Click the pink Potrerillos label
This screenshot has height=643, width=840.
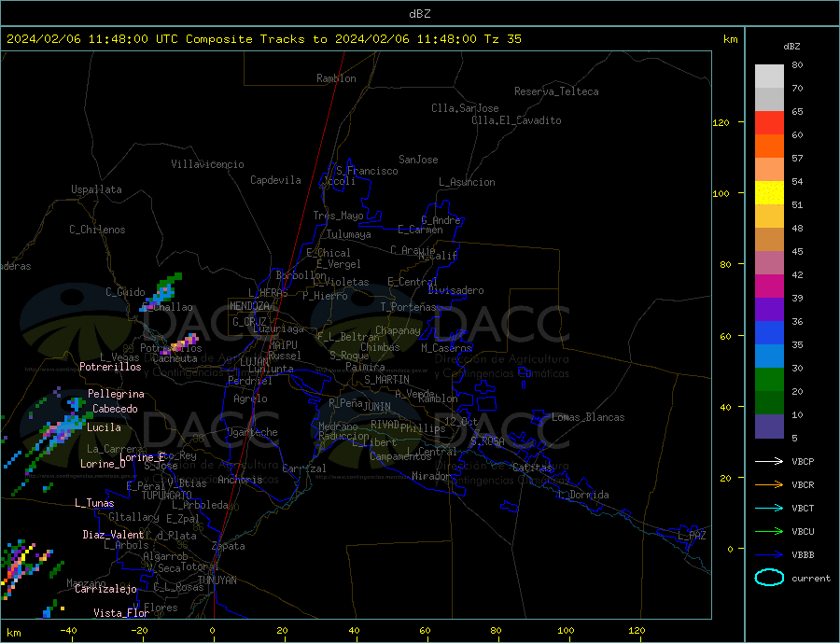click(110, 367)
